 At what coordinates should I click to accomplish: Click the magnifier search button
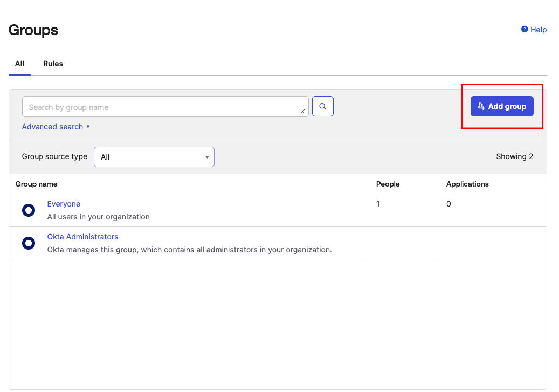[x=323, y=106]
